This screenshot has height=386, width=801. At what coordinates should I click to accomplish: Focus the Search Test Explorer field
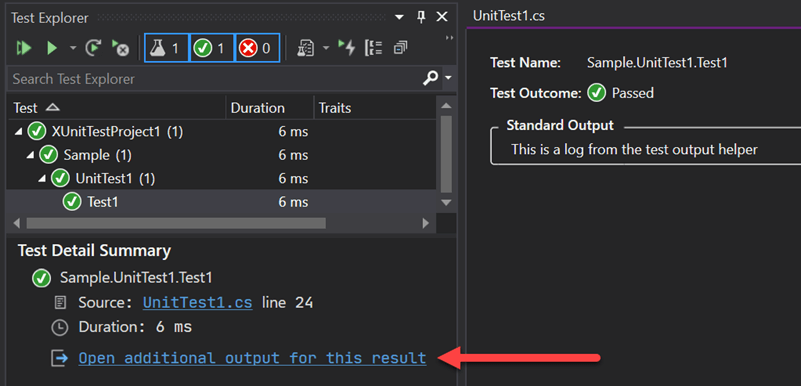tap(215, 79)
